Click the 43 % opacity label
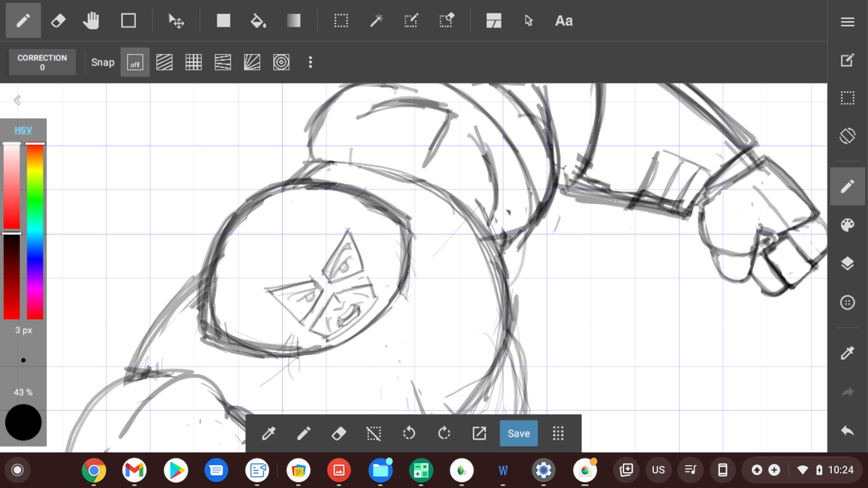The image size is (868, 488). click(x=24, y=392)
